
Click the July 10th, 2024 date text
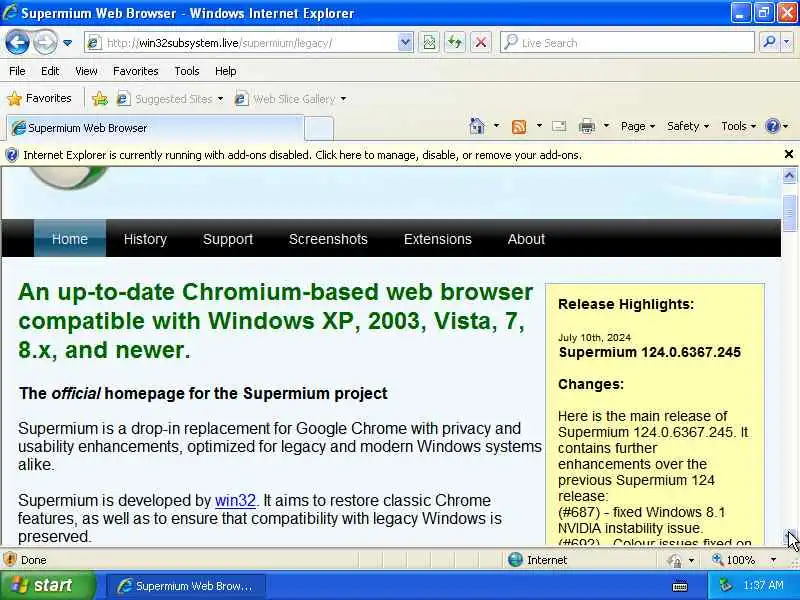coord(594,337)
